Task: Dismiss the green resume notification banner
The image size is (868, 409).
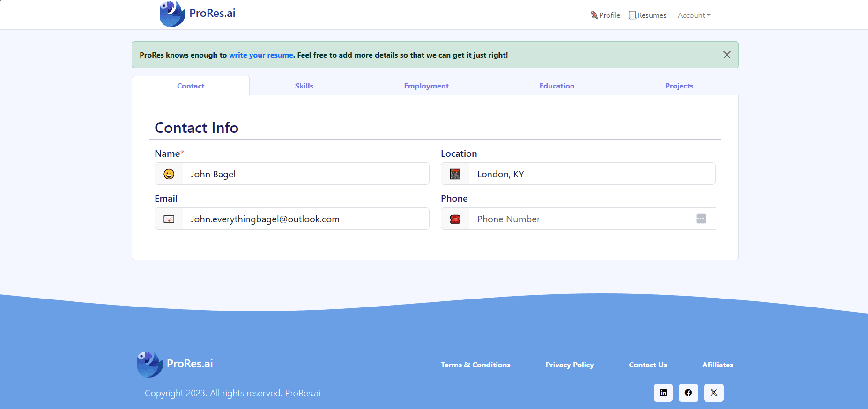Action: [x=727, y=55]
